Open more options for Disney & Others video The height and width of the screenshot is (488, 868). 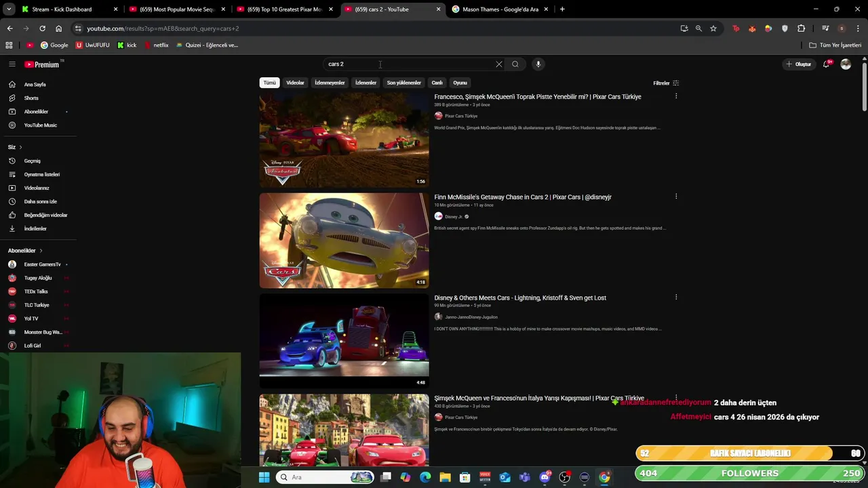[676, 297]
